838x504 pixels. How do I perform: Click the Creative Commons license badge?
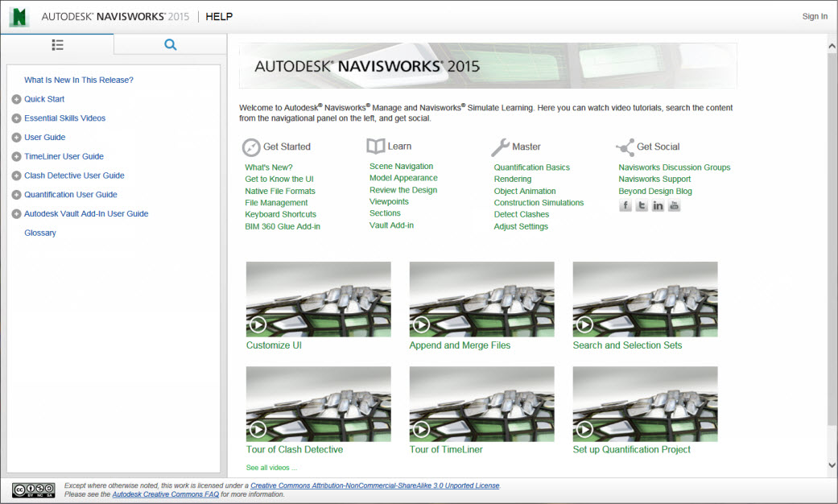pos(34,490)
